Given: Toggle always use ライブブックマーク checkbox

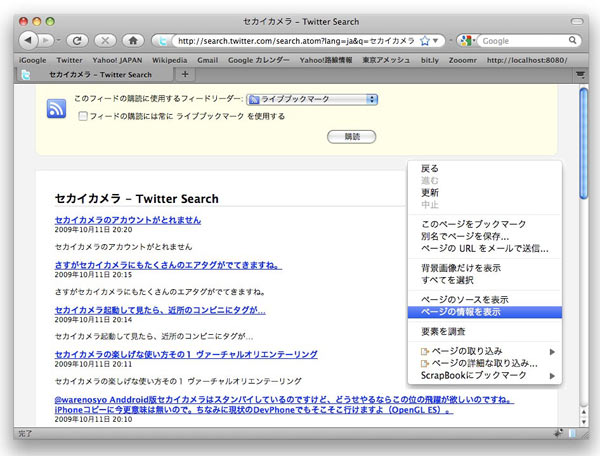Looking at the screenshot, I should click(x=82, y=116).
